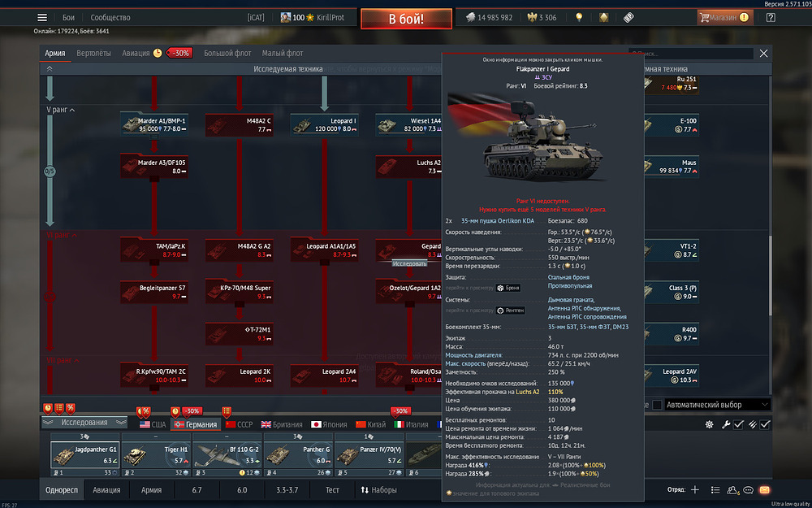Click the wrench auto-repair icon

[x=726, y=424]
